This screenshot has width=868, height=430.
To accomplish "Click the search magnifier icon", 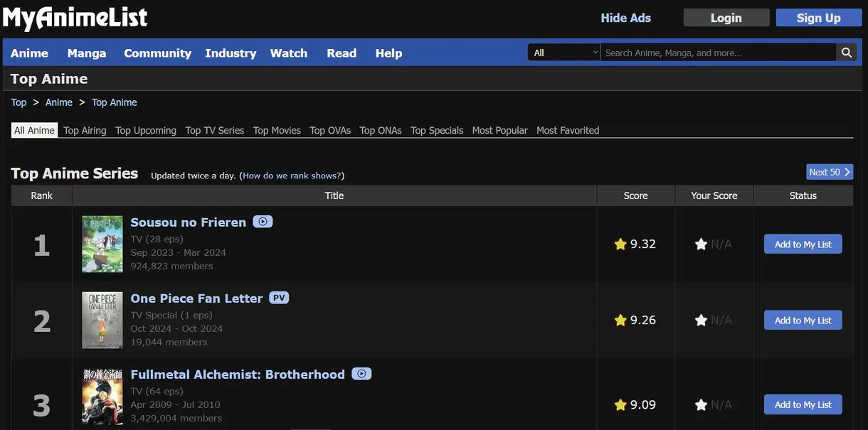I will point(846,53).
